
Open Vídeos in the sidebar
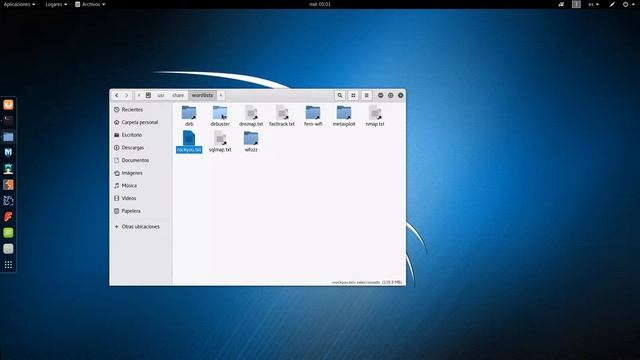pos(141,198)
